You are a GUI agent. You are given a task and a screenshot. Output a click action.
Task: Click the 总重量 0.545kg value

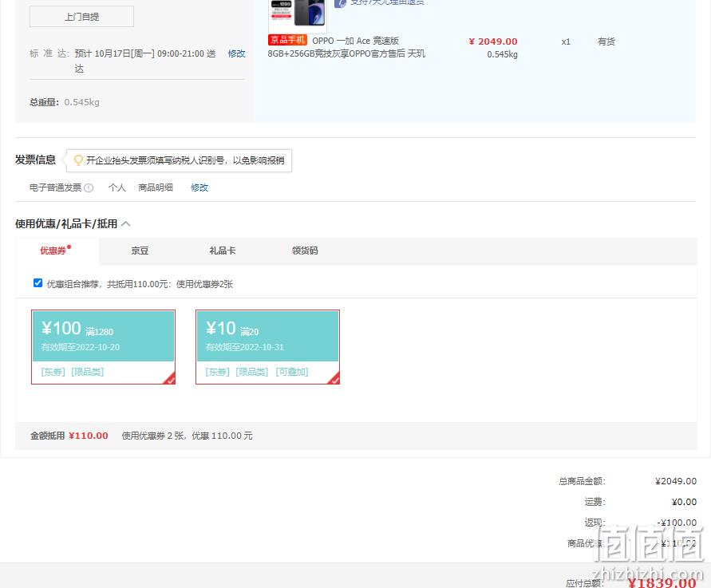81,102
